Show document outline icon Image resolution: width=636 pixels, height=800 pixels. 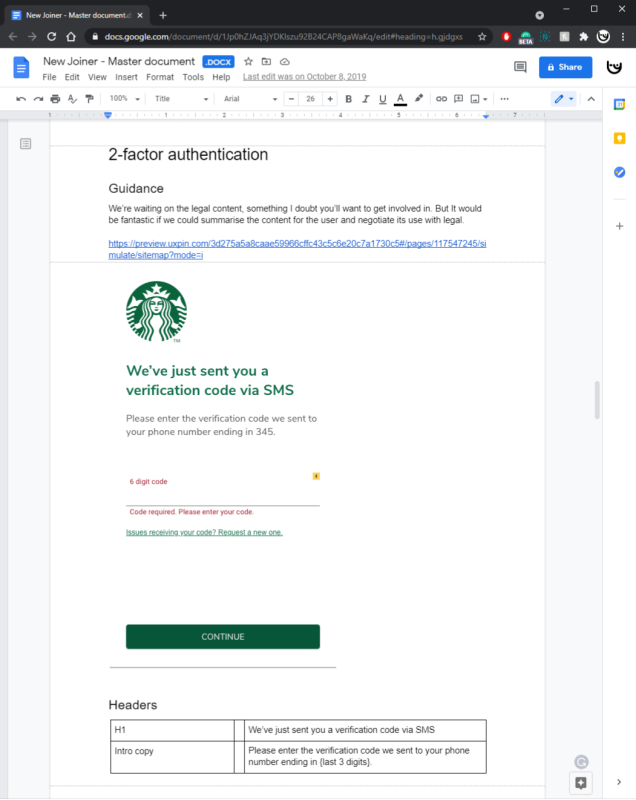pyautogui.click(x=25, y=144)
